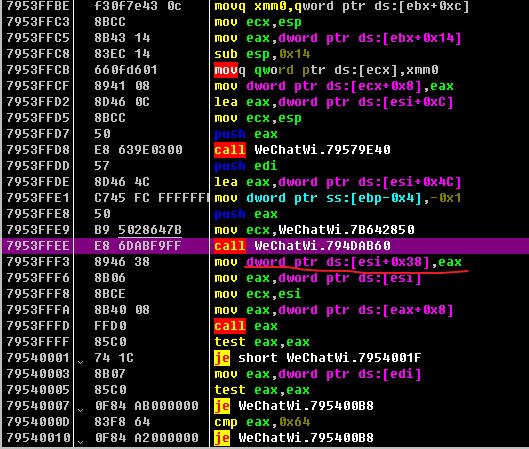Image resolution: width=529 pixels, height=449 pixels.
Task: Select address 7953FFDD
Action: click(x=38, y=166)
